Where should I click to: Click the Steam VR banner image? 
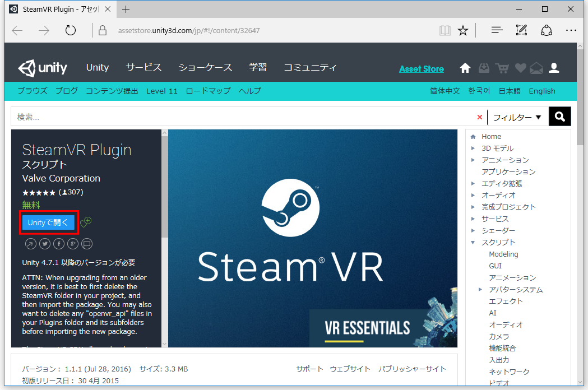click(313, 238)
